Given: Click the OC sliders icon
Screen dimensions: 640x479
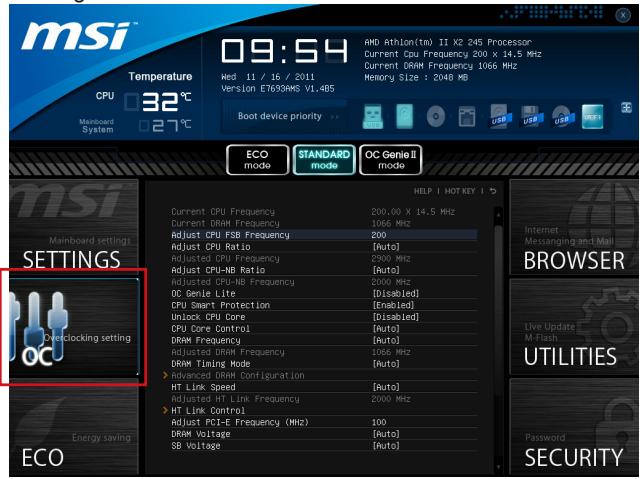Looking at the screenshot, I should tap(37, 326).
